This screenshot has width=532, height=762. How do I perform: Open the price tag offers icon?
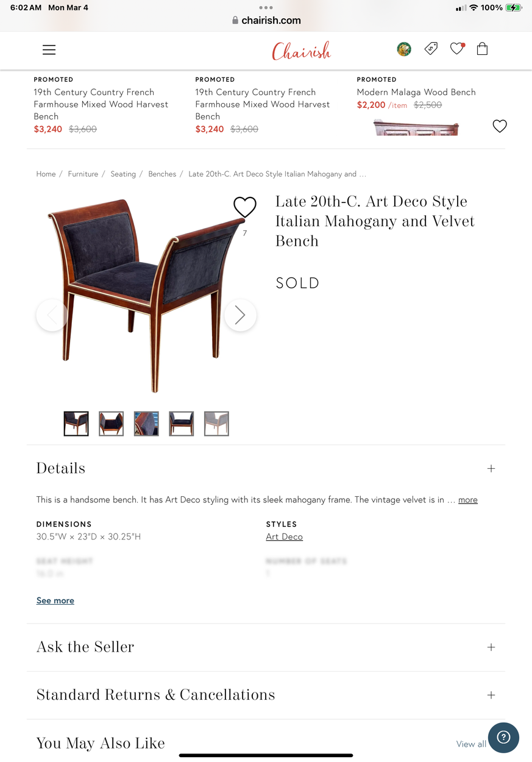[x=431, y=49]
